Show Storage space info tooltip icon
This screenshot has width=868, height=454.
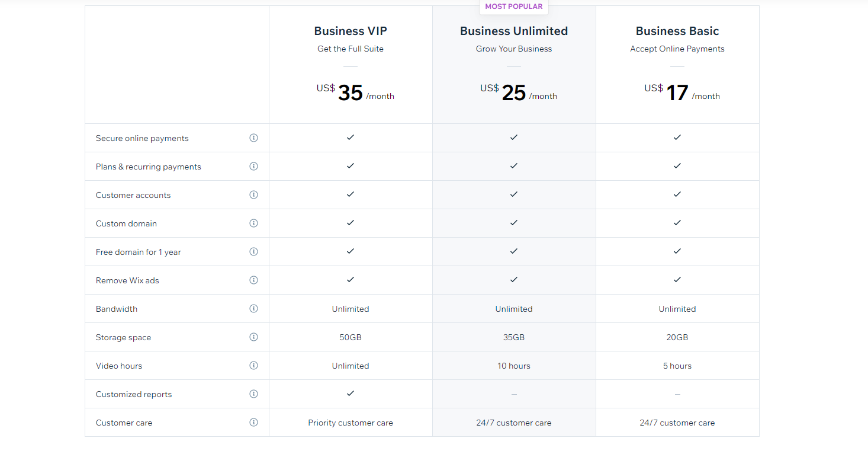tap(253, 337)
